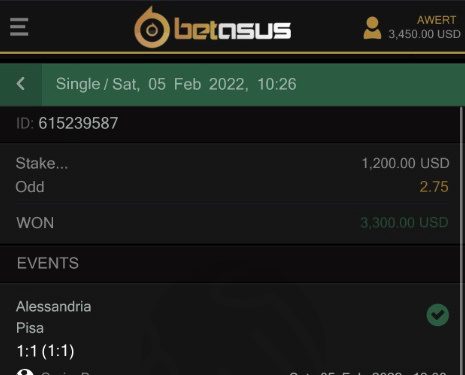Open the Alessandria team name
Image resolution: width=465 pixels, height=375 pixels.
[53, 307]
